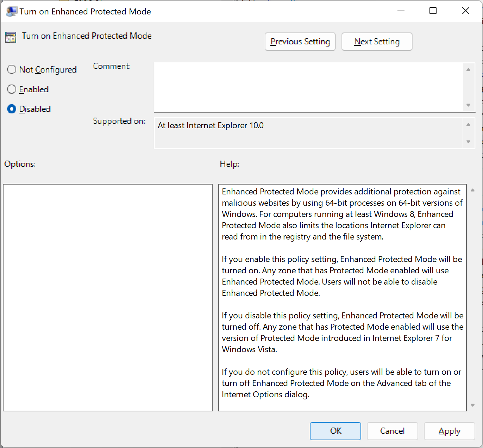Click the Comment scroll-up arrow

coord(468,69)
